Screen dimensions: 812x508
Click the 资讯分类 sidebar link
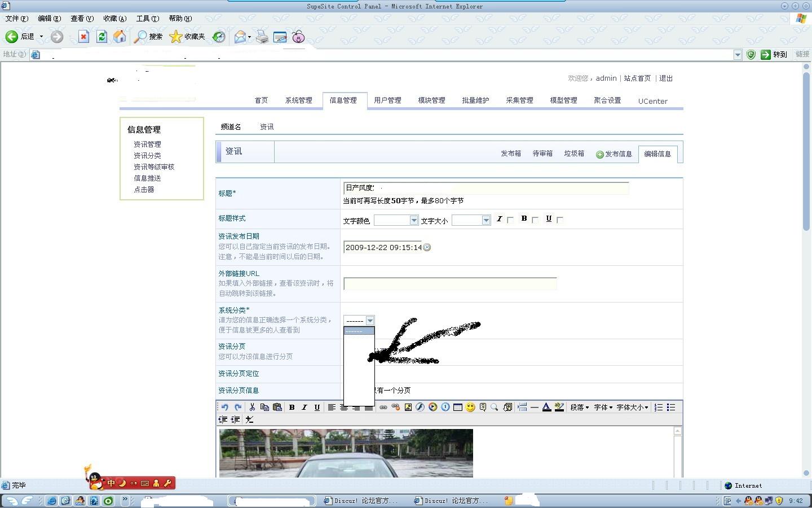(x=147, y=156)
